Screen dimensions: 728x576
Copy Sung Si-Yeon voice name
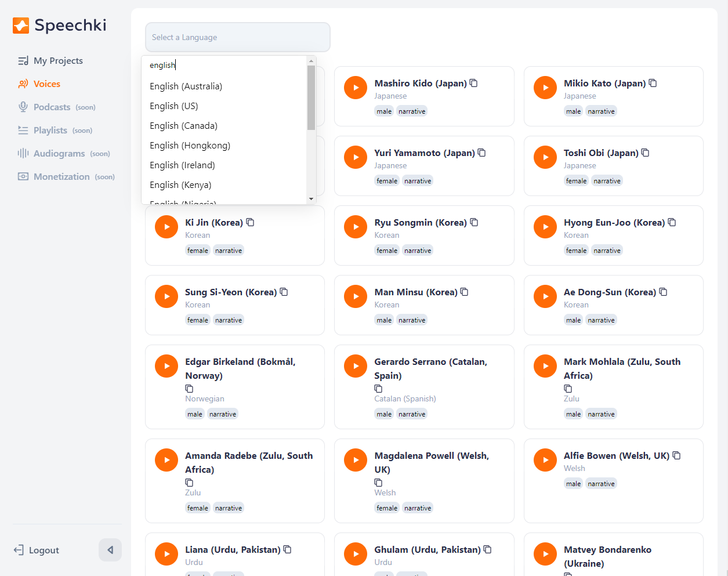click(284, 292)
